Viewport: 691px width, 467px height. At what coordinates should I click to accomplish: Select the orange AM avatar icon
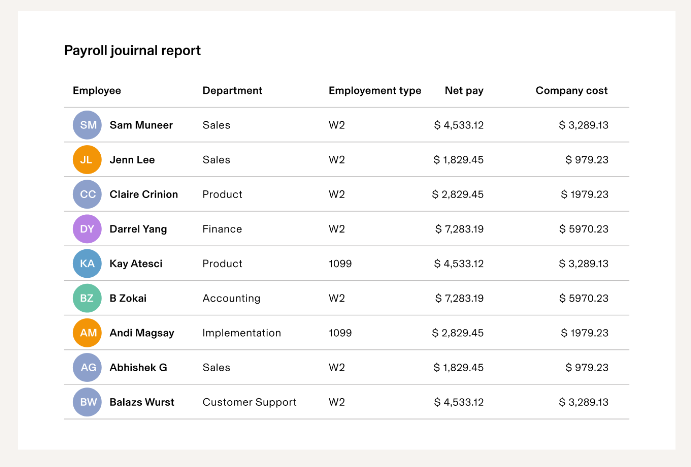pyautogui.click(x=88, y=333)
